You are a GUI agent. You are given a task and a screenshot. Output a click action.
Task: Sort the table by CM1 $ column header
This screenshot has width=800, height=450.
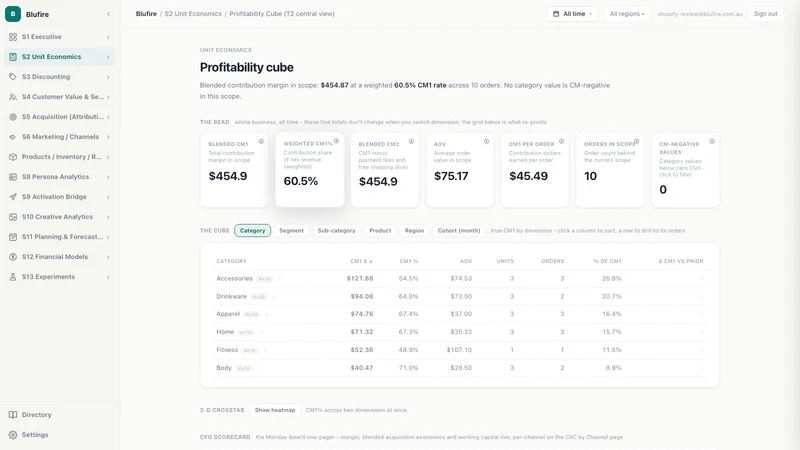pos(361,261)
